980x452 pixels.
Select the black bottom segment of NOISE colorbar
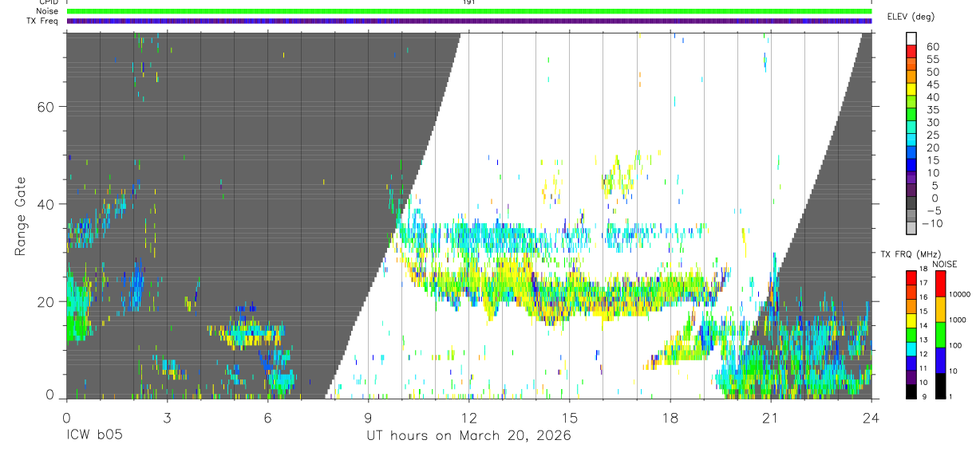(940, 384)
